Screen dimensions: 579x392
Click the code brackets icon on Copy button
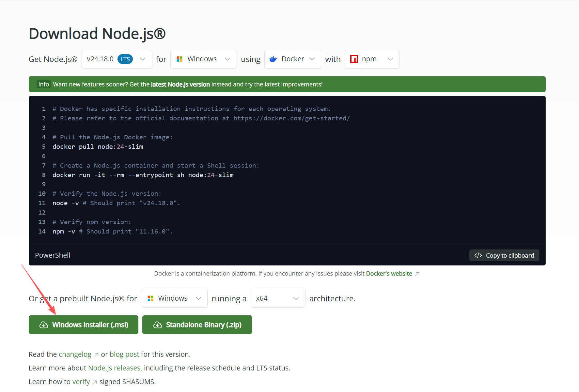point(478,255)
